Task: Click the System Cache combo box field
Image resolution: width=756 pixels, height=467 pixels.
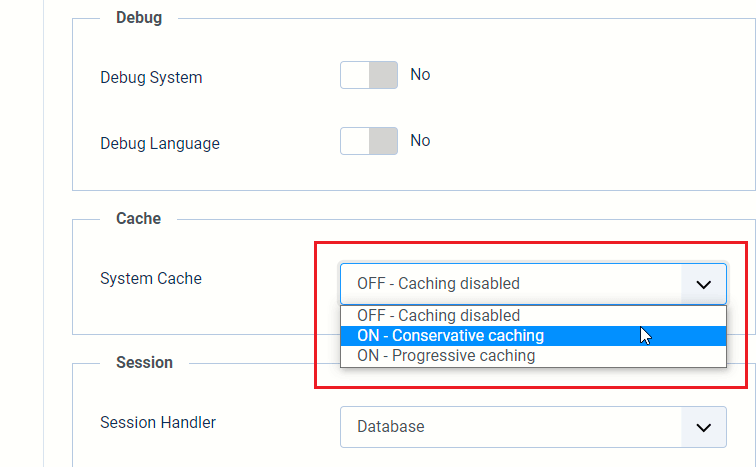Action: [x=510, y=284]
